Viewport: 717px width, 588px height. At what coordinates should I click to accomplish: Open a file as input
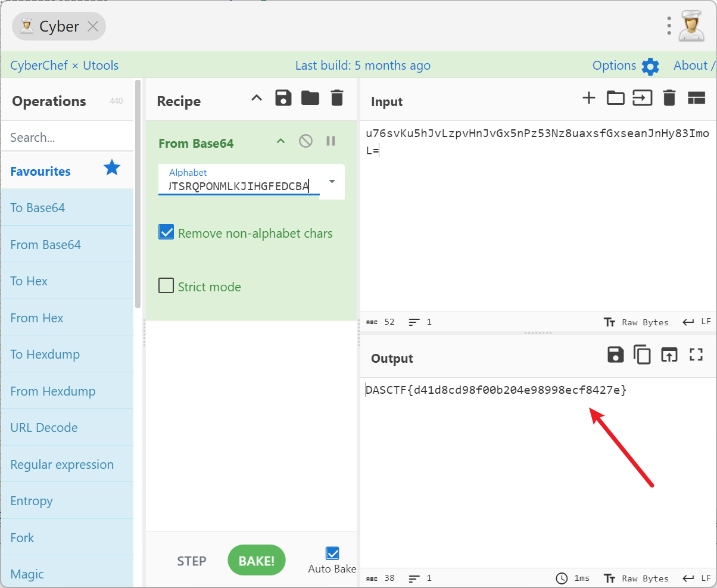(642, 98)
